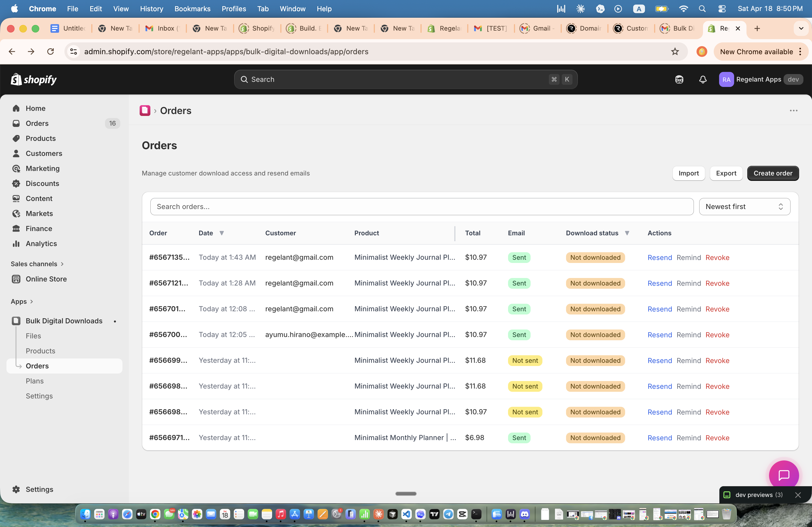Open the Newest first sort dropdown
The image size is (812, 527).
(744, 206)
